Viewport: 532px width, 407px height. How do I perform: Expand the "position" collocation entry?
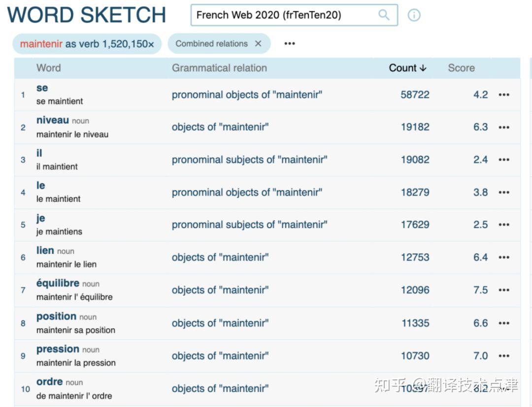coord(56,316)
